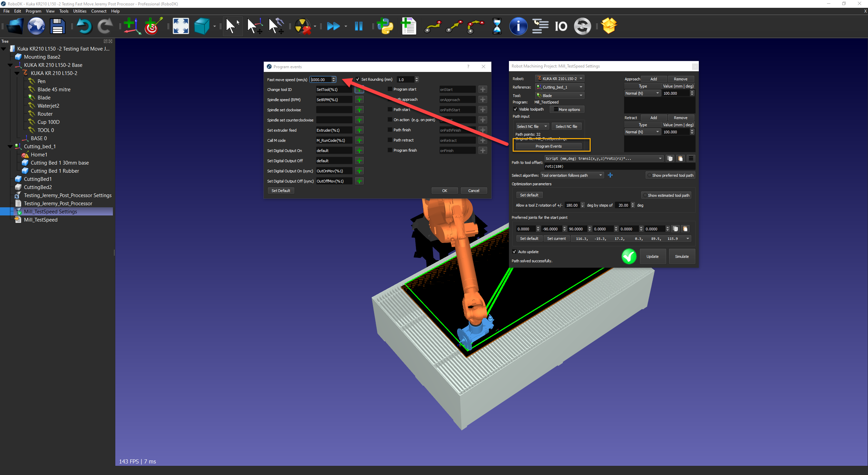Select Mill_TestSpeed program in tree
The image size is (868, 475).
point(41,220)
